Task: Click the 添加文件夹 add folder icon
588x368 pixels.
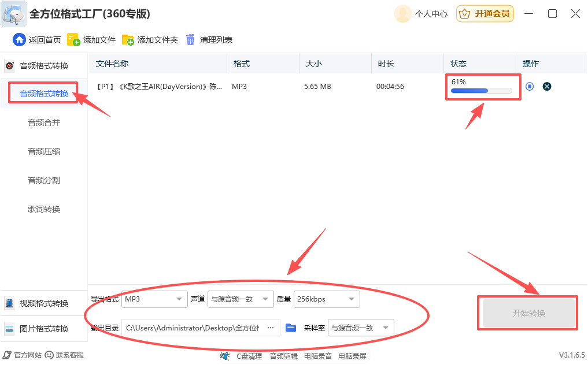Action: tap(128, 40)
